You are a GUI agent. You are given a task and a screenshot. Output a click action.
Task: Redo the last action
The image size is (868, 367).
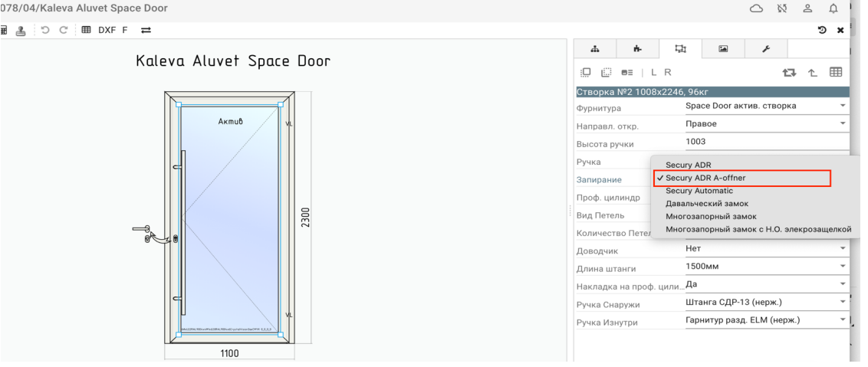tap(63, 30)
